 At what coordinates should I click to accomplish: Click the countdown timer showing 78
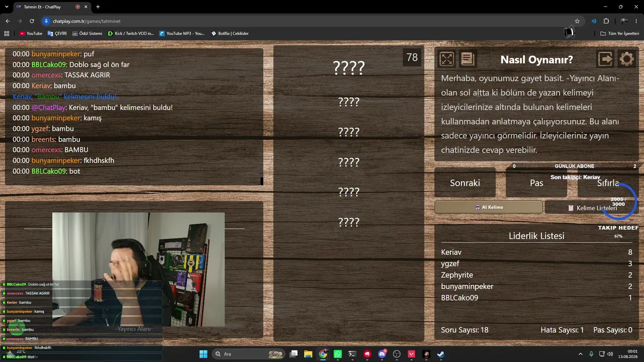coord(412,57)
